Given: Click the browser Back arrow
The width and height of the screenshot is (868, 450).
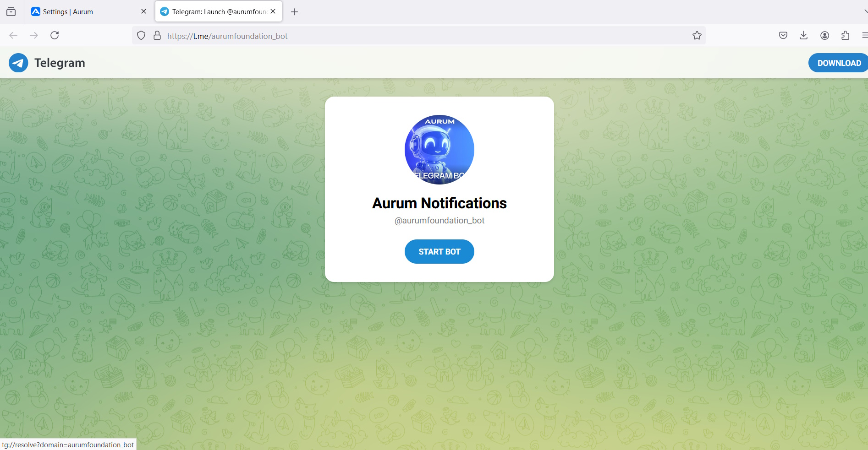Looking at the screenshot, I should (13, 35).
